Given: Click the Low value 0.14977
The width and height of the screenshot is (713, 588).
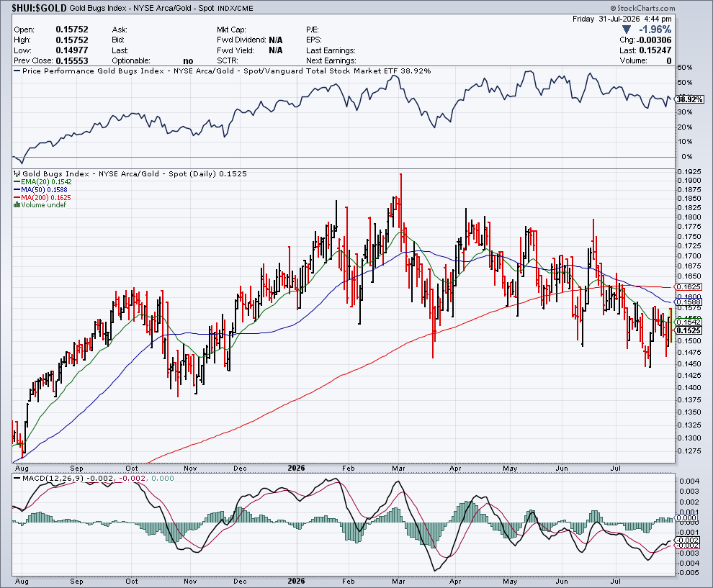Looking at the screenshot, I should [x=72, y=50].
